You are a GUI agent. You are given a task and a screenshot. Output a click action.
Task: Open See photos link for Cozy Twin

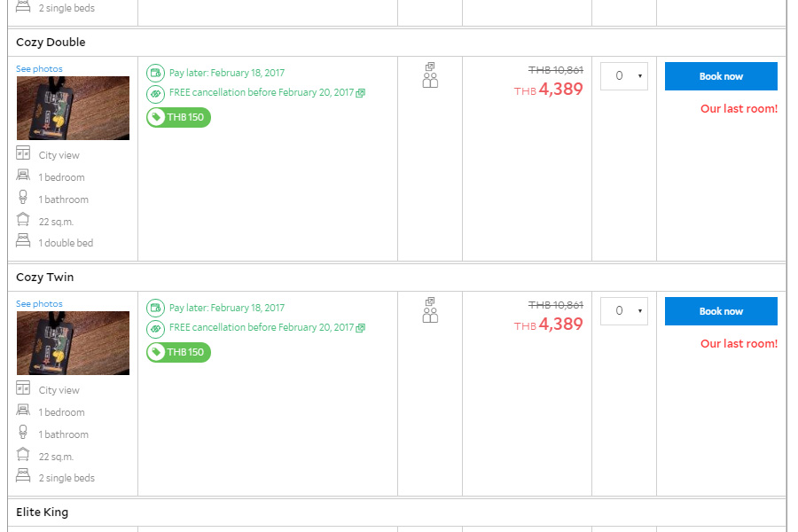click(39, 303)
